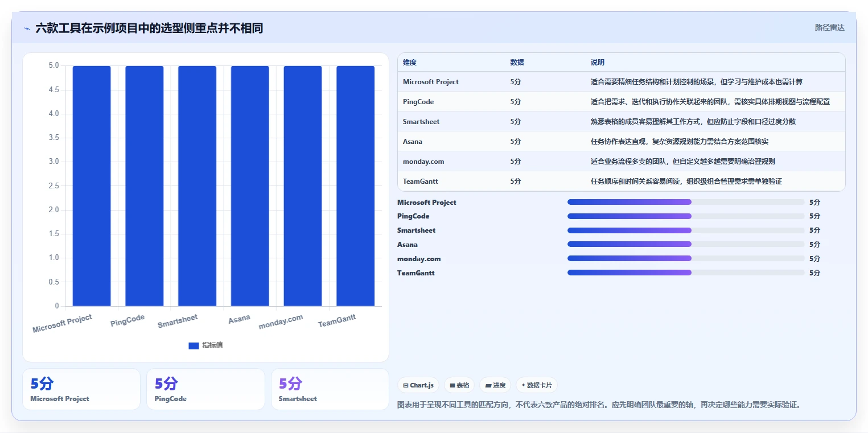Select the 表格 chip
Image resolution: width=868 pixels, height=433 pixels.
tap(459, 385)
